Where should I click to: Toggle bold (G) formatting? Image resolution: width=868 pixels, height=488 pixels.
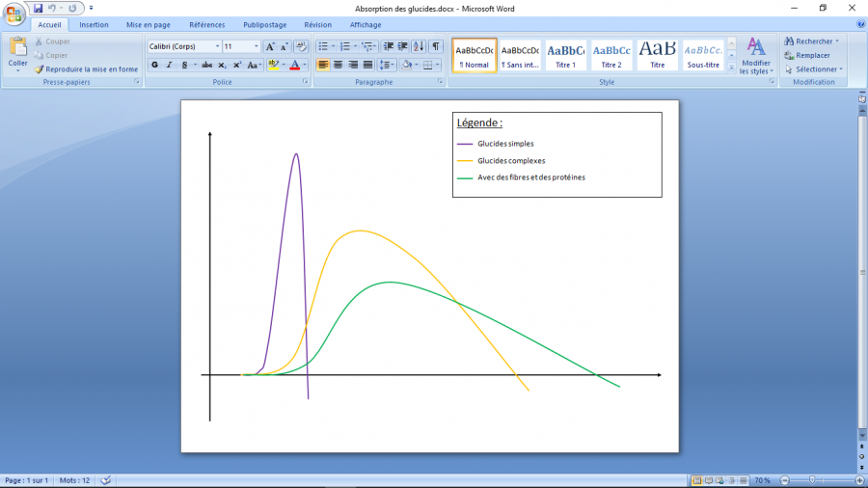[154, 65]
